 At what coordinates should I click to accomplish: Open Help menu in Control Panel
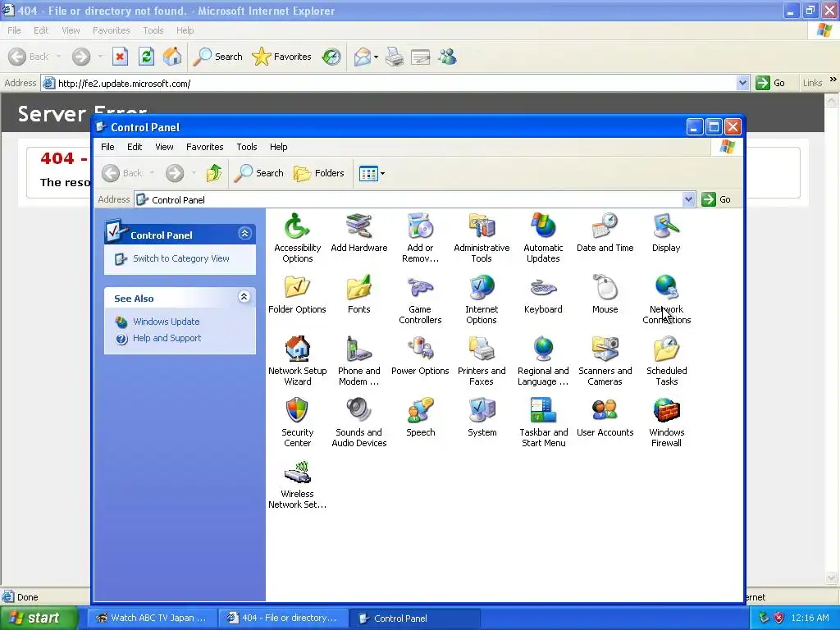tap(279, 147)
